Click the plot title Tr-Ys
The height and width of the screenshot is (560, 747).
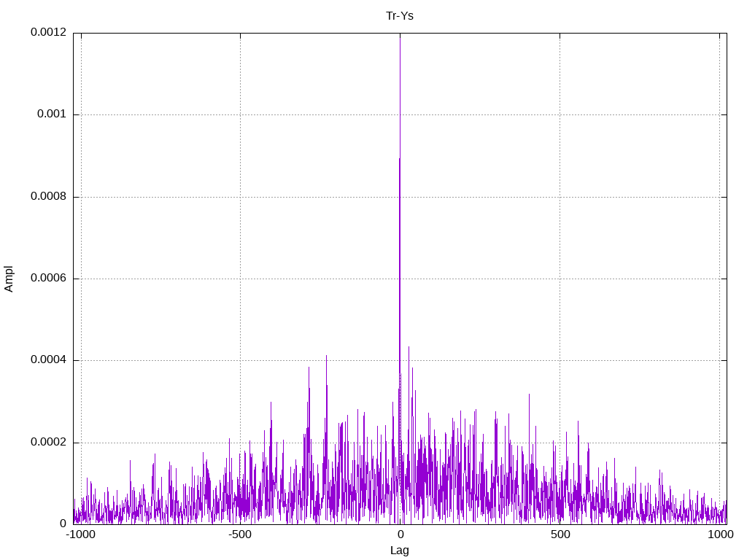tap(399, 16)
